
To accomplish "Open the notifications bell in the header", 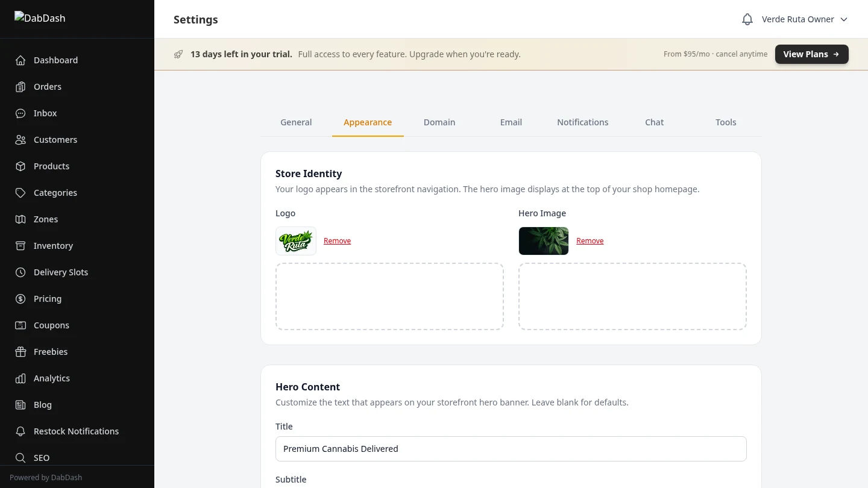I will (x=747, y=19).
